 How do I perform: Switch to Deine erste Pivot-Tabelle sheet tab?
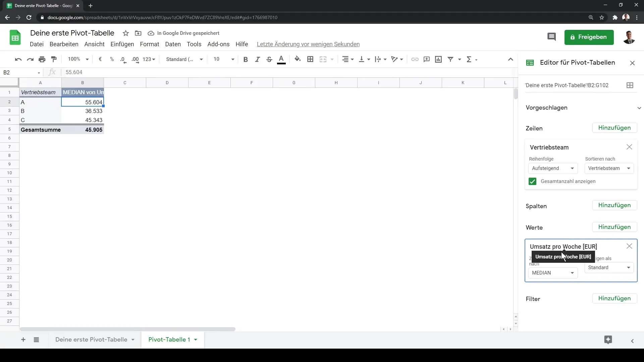(x=91, y=340)
